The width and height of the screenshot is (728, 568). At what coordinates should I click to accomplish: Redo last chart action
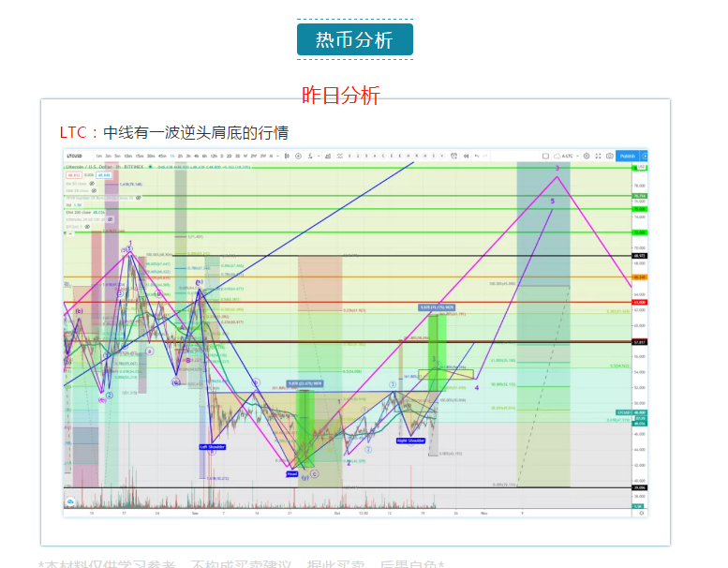tap(485, 156)
